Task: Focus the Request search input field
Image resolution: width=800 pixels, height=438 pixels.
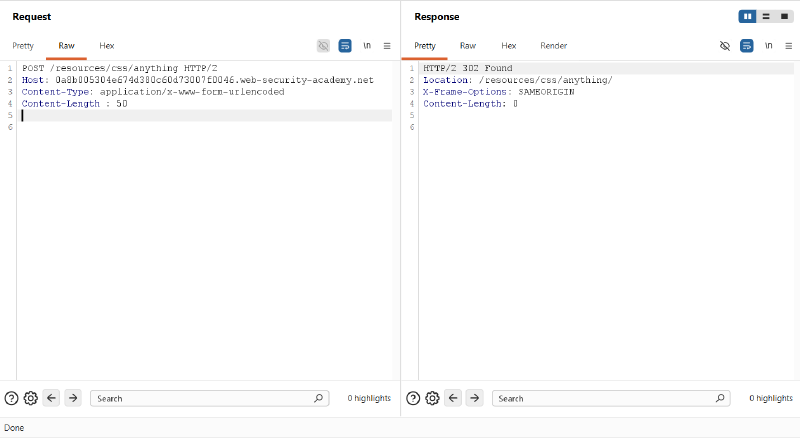Action: [x=210, y=398]
